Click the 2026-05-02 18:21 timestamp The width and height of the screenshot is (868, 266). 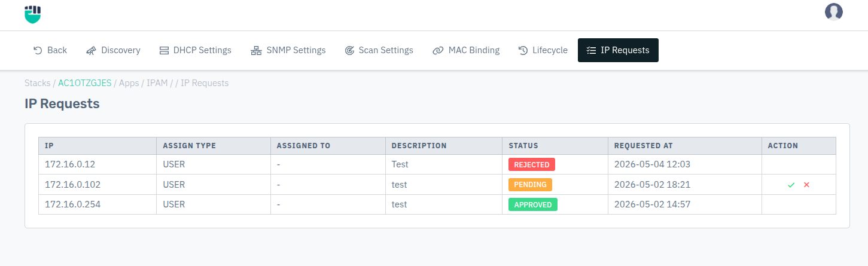652,185
